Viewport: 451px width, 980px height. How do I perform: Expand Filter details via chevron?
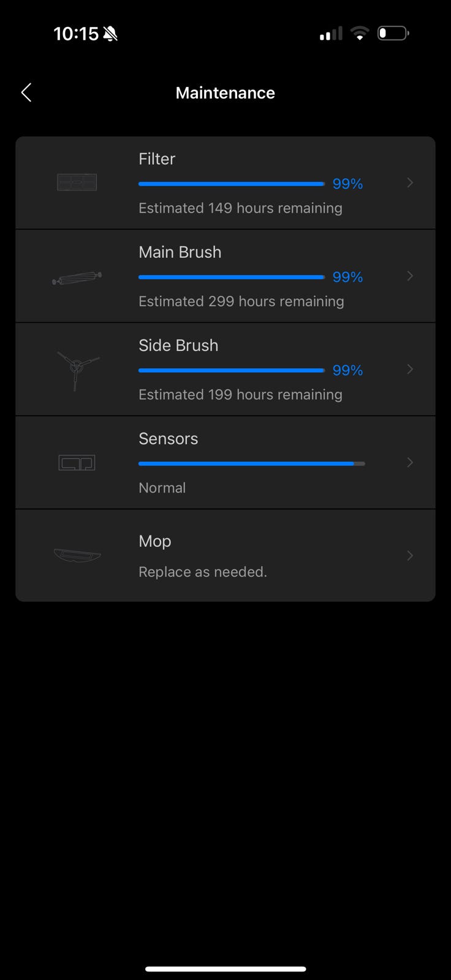(x=410, y=183)
